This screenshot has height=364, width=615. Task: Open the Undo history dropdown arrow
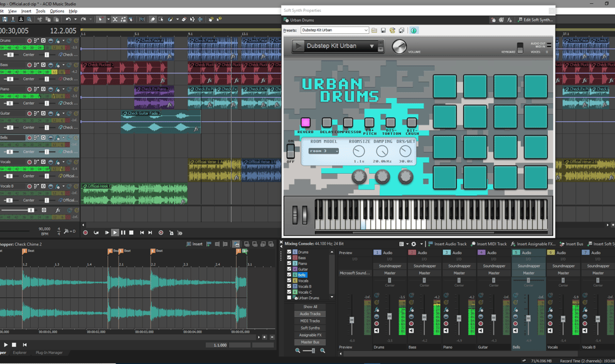point(75,19)
